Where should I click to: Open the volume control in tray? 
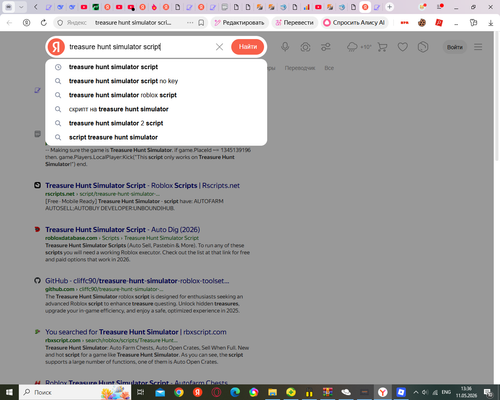[x=425, y=392]
